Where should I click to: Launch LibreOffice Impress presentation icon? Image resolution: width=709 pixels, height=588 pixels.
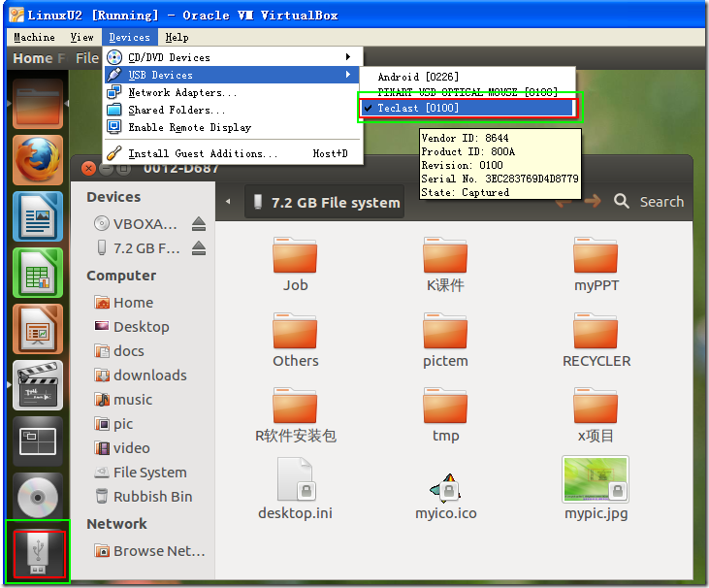[x=38, y=329]
